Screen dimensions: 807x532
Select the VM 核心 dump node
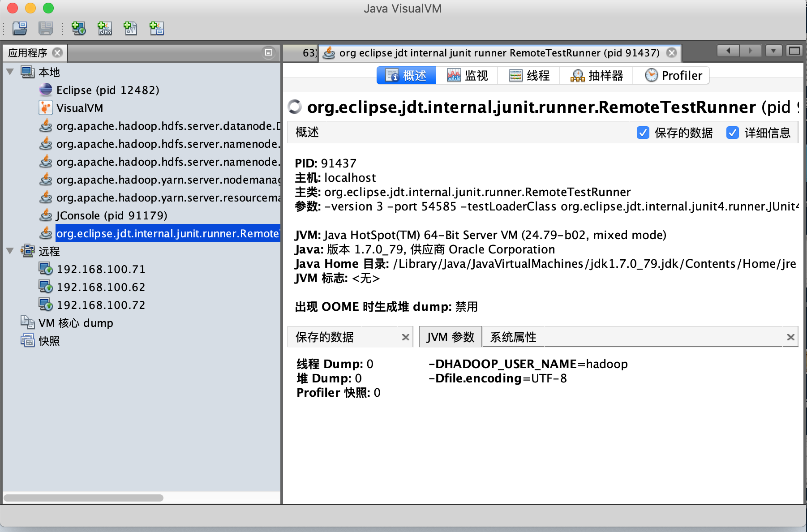(76, 323)
